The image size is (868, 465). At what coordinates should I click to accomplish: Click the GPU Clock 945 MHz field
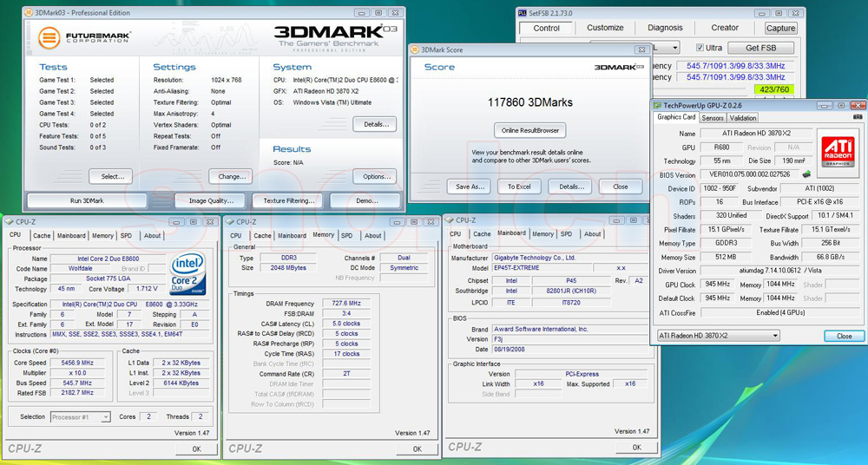[718, 284]
